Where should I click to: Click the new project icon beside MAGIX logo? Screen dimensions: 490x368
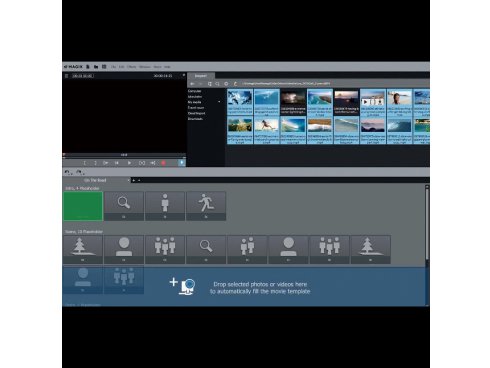(88, 67)
